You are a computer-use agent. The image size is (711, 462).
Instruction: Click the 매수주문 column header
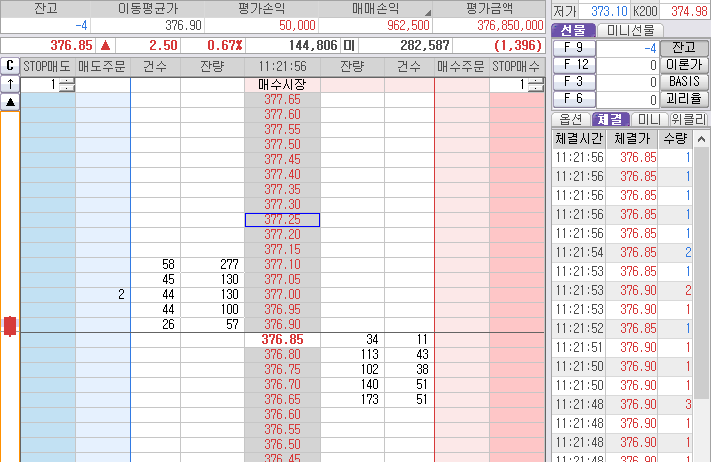[461, 67]
